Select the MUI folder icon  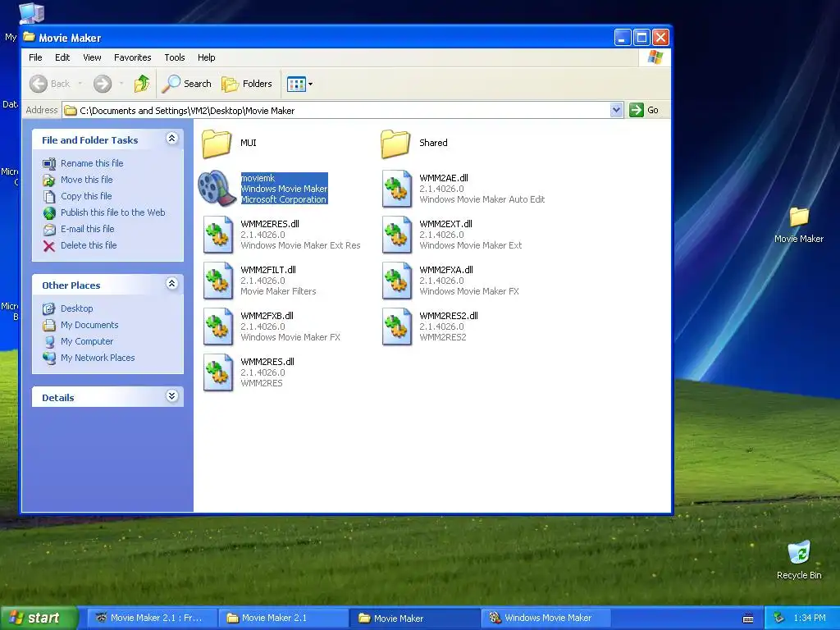point(217,144)
